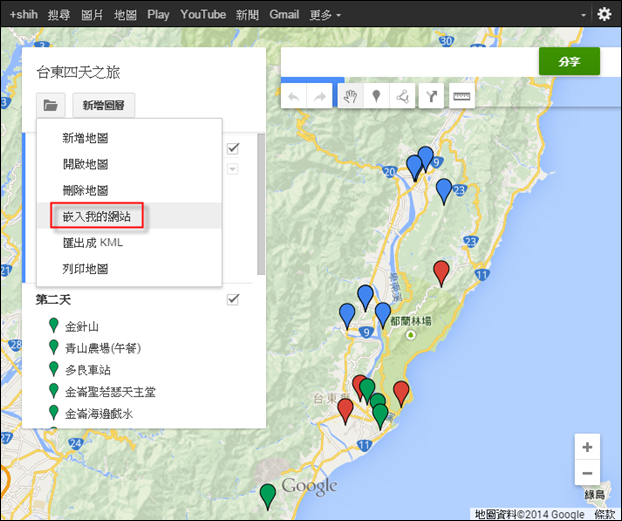Zoom in the map with plus button
622x521 pixels.
[587, 447]
